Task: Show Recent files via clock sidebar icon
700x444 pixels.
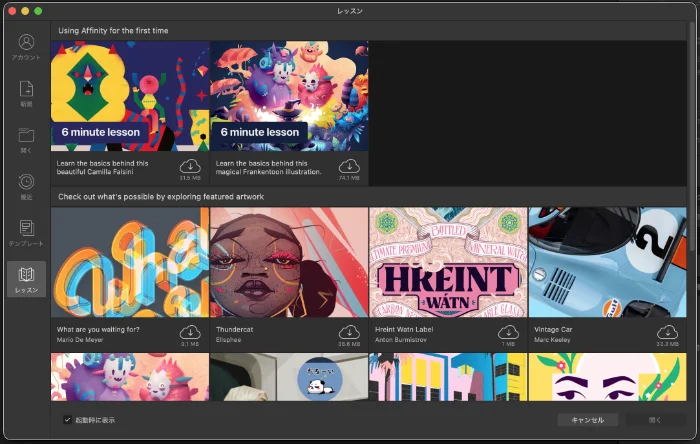Action: click(26, 187)
